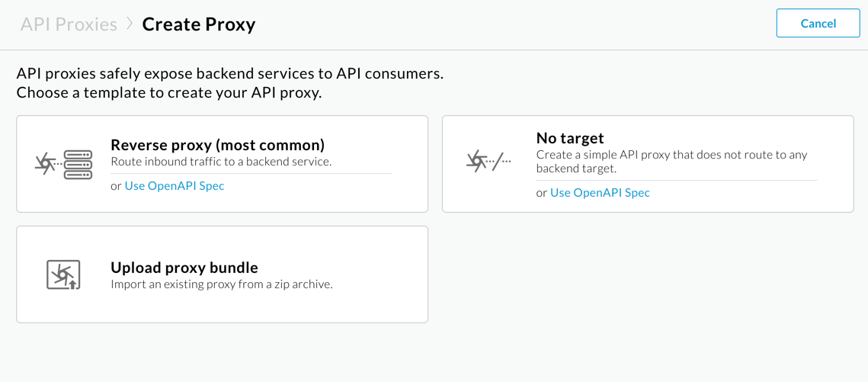Image resolution: width=868 pixels, height=382 pixels.
Task: Click "Choose a template to create your API proxy"
Action: coord(169,93)
